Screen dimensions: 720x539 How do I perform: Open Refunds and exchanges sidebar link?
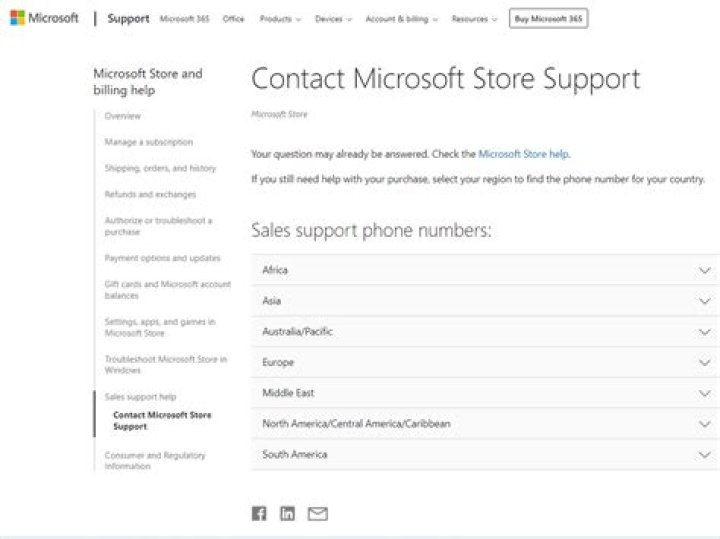click(x=150, y=194)
